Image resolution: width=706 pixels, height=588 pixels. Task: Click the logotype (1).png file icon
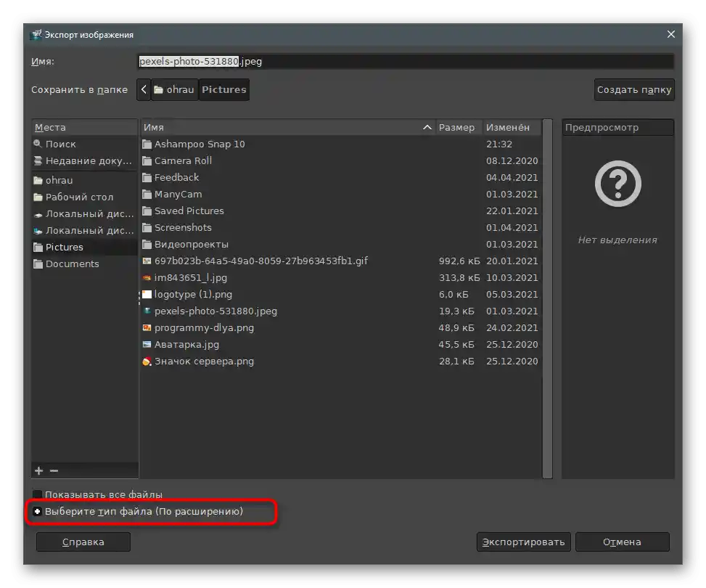click(x=147, y=295)
